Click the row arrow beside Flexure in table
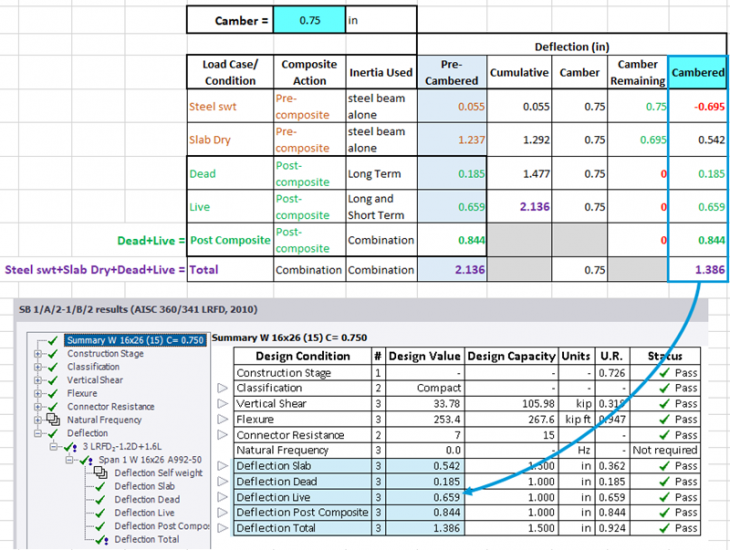Viewport: 730px width, 550px height. (x=223, y=419)
